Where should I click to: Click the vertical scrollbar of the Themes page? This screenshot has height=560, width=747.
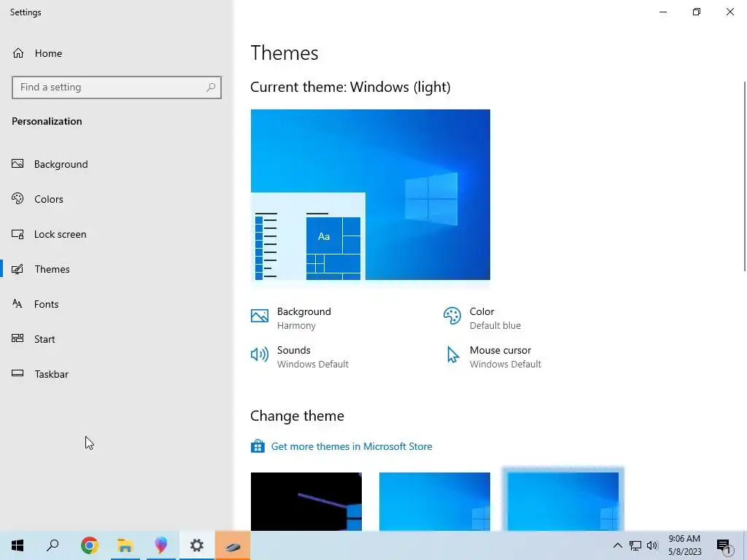(x=745, y=176)
